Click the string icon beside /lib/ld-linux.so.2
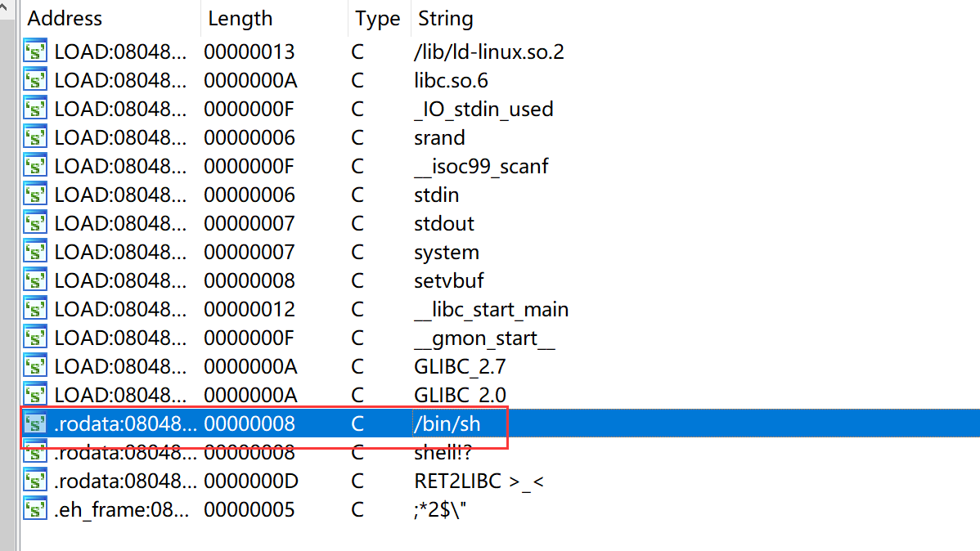The height and width of the screenshot is (551, 980). pyautogui.click(x=35, y=52)
